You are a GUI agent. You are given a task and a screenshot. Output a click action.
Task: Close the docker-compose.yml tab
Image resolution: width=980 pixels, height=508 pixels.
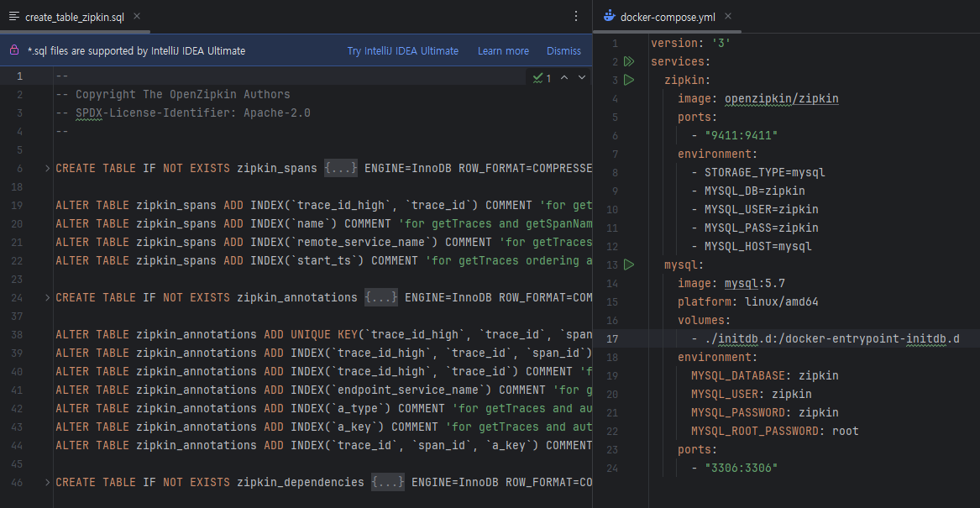[728, 16]
